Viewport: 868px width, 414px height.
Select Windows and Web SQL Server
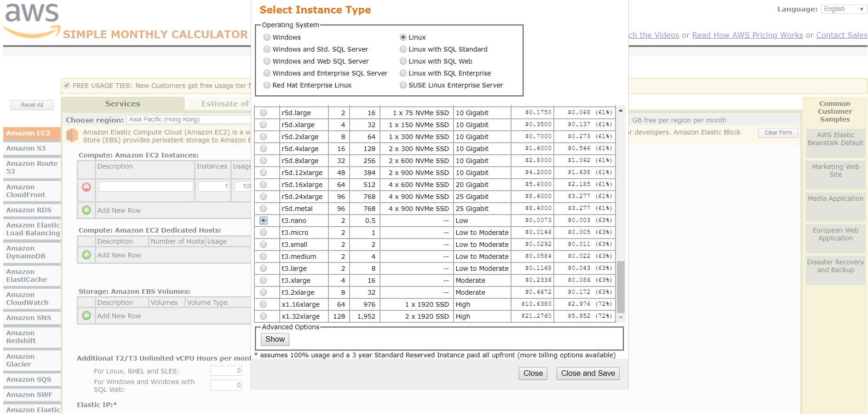[267, 61]
